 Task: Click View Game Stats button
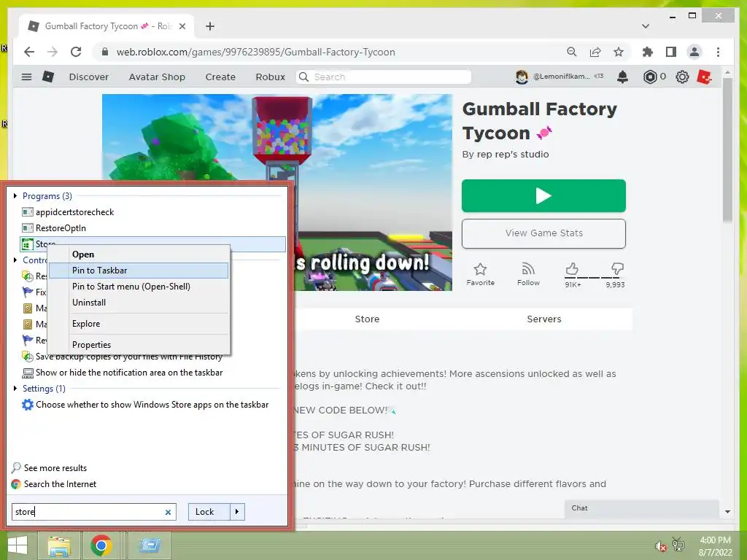(543, 233)
